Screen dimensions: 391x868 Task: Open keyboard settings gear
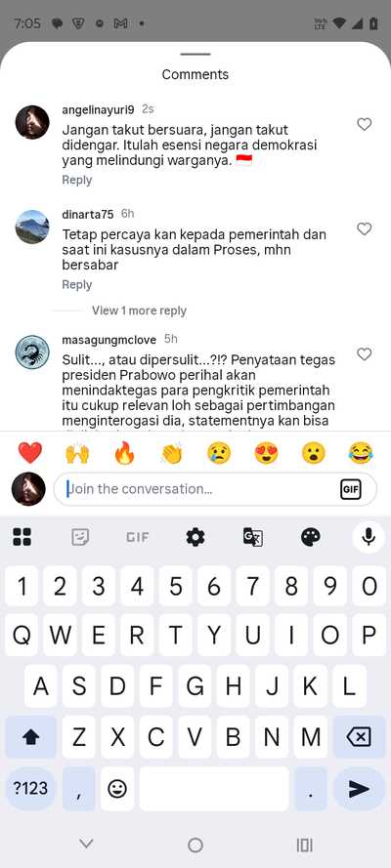(x=195, y=537)
